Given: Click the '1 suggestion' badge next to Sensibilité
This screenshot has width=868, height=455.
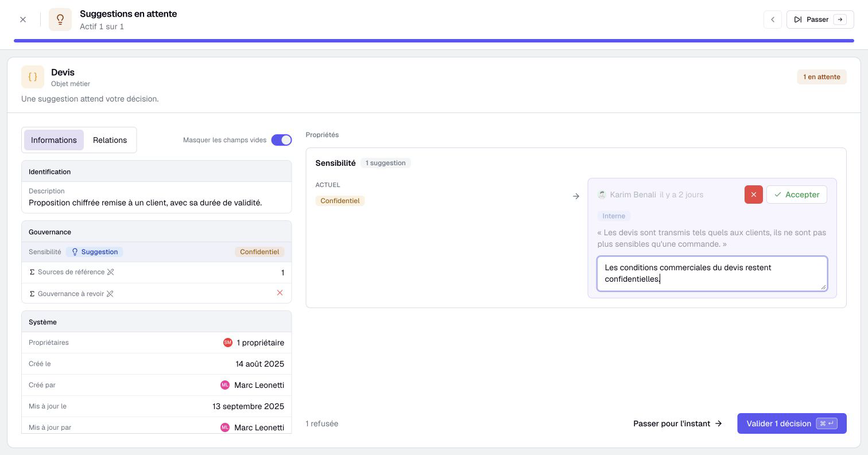Looking at the screenshot, I should 386,163.
